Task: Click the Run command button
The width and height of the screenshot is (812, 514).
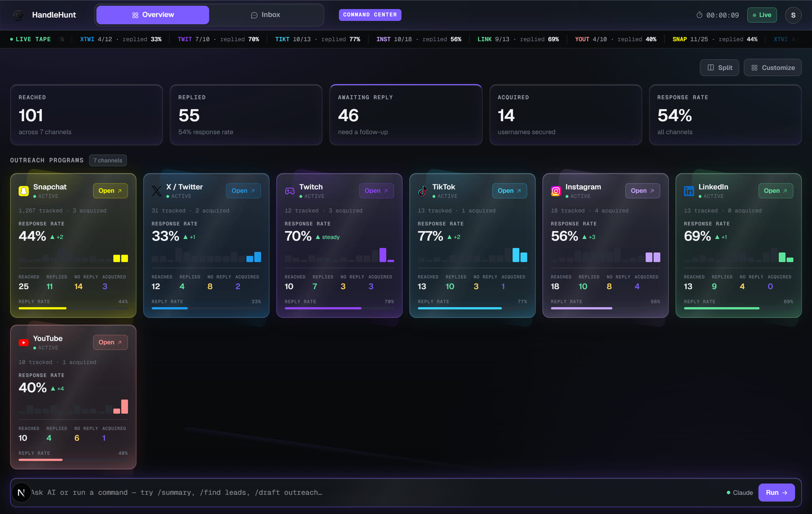Action: tap(776, 493)
